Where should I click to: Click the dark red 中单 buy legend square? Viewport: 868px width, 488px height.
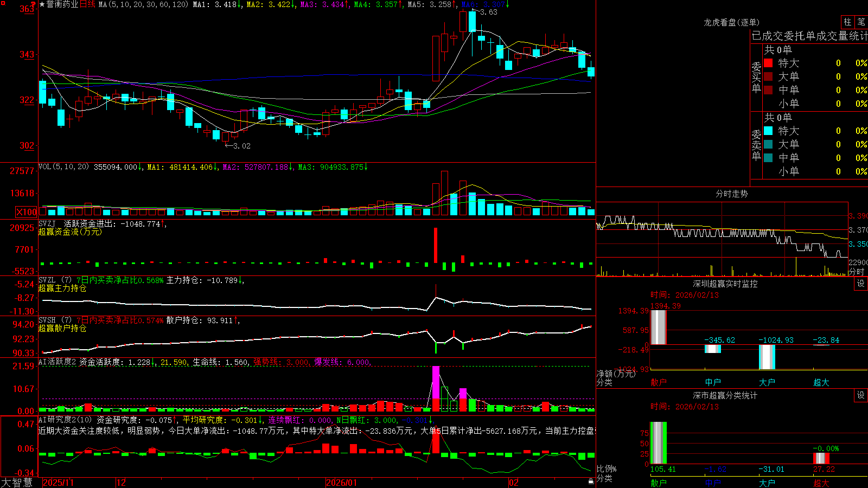point(768,90)
